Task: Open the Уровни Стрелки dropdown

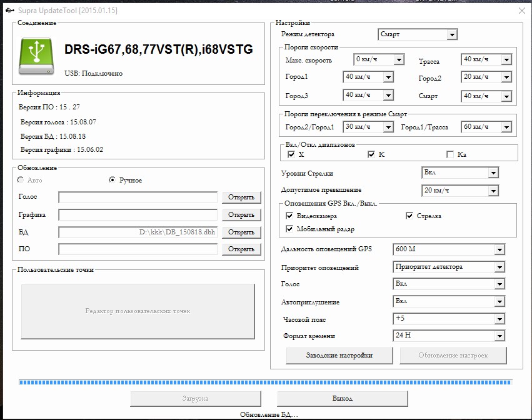Action: click(459, 172)
